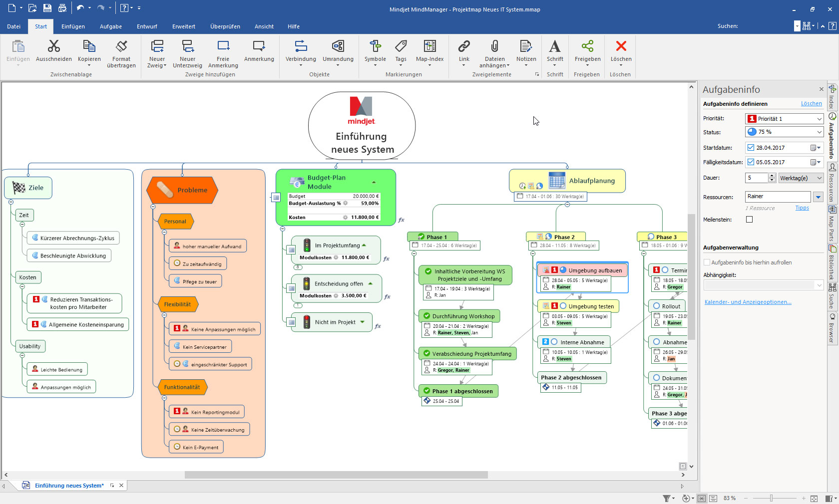The image size is (839, 504).
Task: Open Kalender- und Anzeigeoptionen link
Action: click(x=748, y=301)
